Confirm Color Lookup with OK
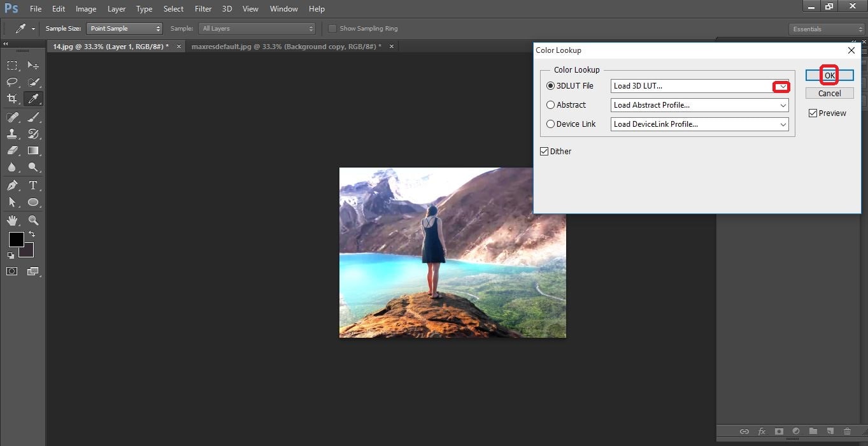This screenshot has height=446, width=868. (829, 75)
